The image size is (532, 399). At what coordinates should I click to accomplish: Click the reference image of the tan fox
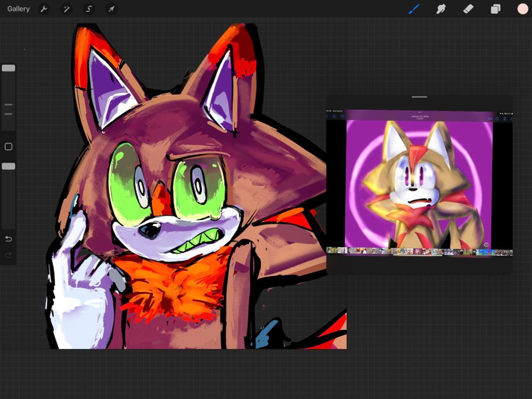click(x=419, y=184)
